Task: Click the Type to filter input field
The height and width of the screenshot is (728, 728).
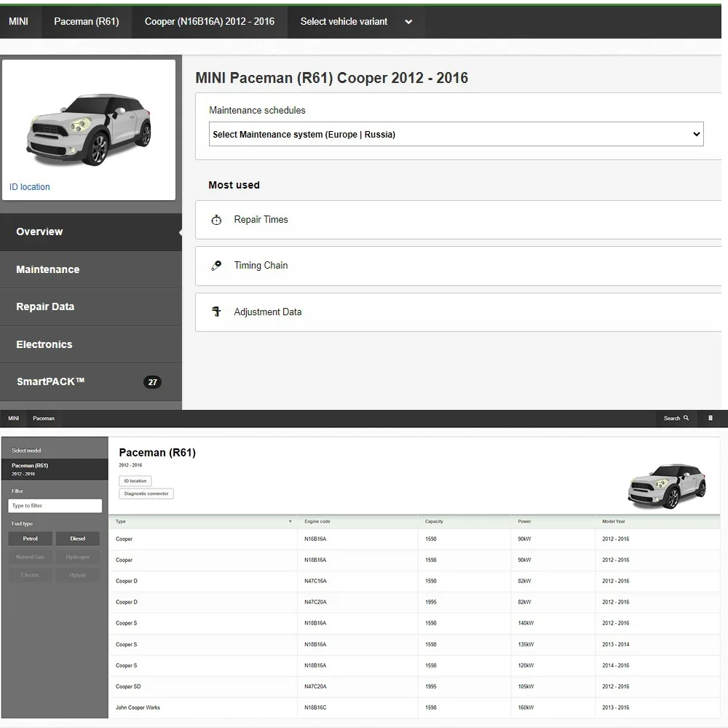Action: coord(55,506)
